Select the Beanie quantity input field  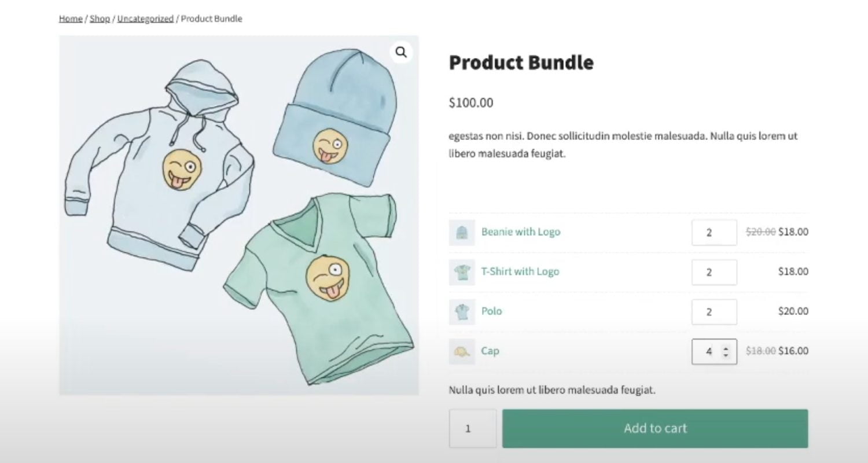coord(713,232)
